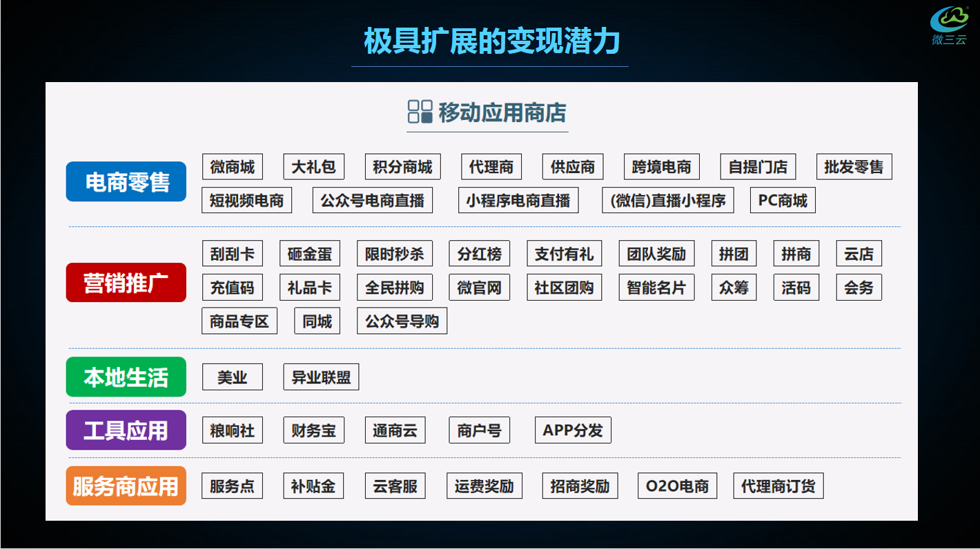Click the 小程序电商直播 box
The image size is (980, 549).
(x=518, y=200)
